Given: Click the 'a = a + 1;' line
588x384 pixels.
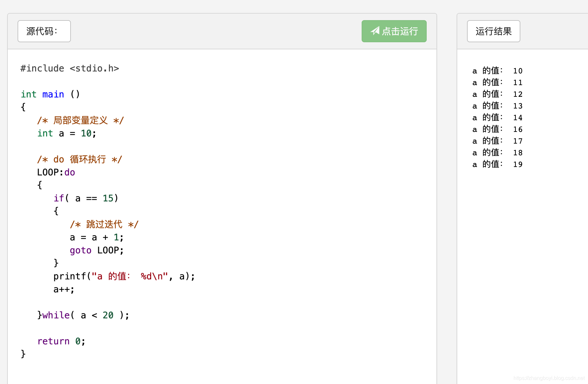Looking at the screenshot, I should pos(97,237).
